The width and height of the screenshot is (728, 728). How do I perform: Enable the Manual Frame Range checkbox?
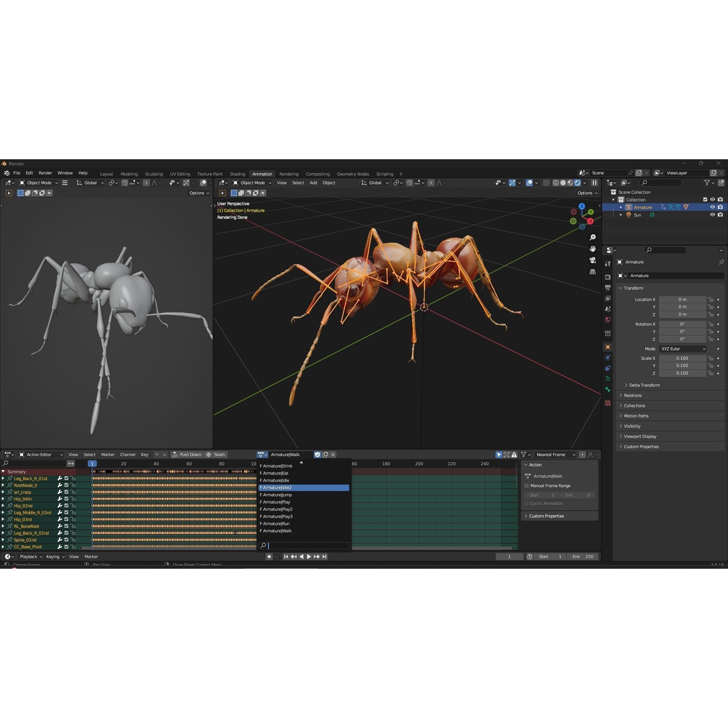(527, 486)
